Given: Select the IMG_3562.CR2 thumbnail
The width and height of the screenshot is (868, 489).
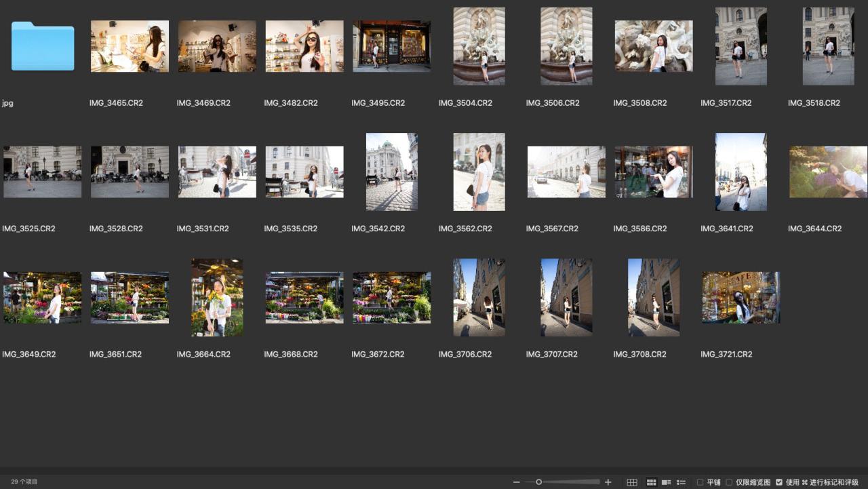Looking at the screenshot, I should point(479,172).
